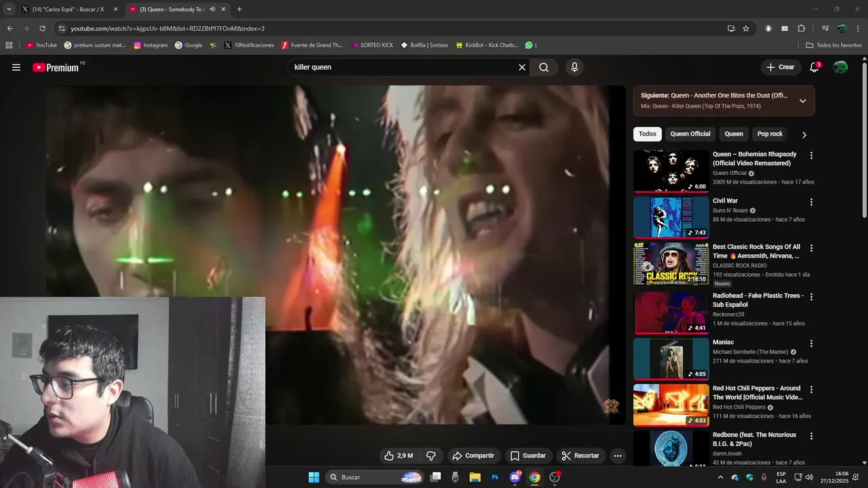Dislike the video with the thumbs-down
The width and height of the screenshot is (868, 488).
pyautogui.click(x=431, y=456)
